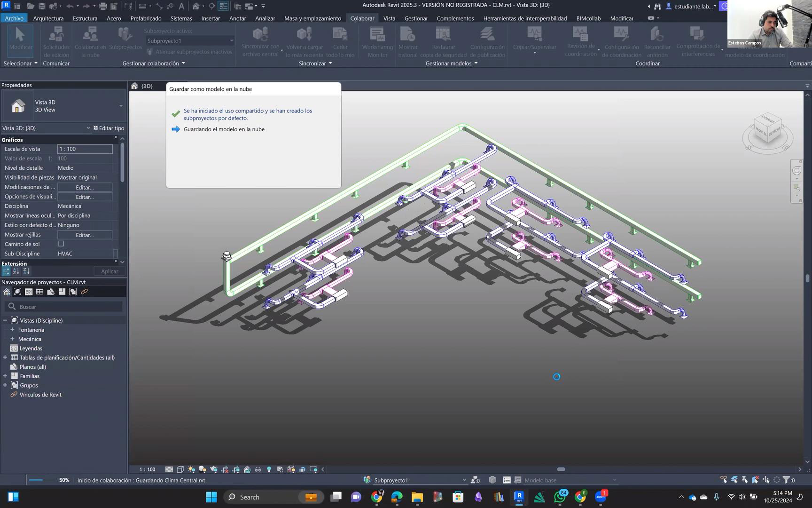Expand the Familias tree node
The image size is (812, 508).
5,376
